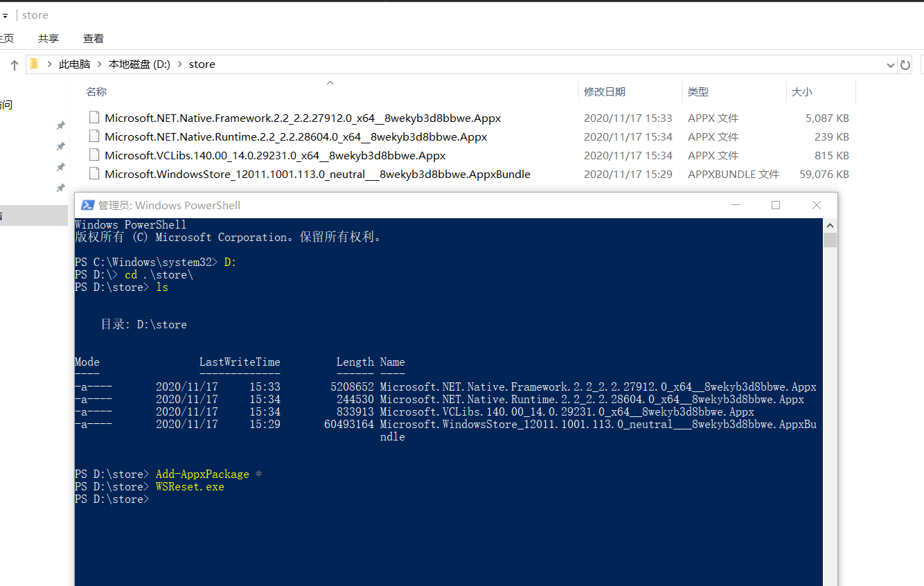The image size is (924, 586).
Task: Click the third pin icon in the Explorer sidebar
Action: pos(60,167)
